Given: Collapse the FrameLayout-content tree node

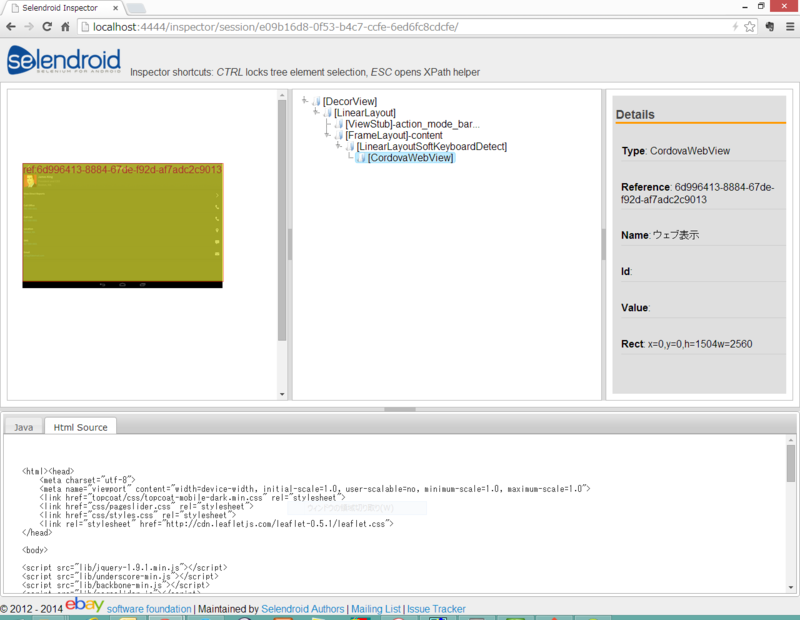Looking at the screenshot, I should 327,134.
